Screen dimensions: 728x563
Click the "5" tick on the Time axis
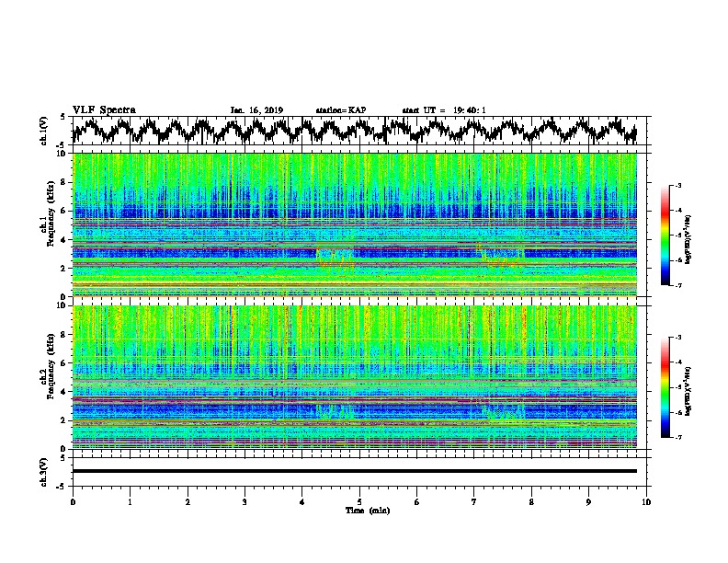click(359, 502)
